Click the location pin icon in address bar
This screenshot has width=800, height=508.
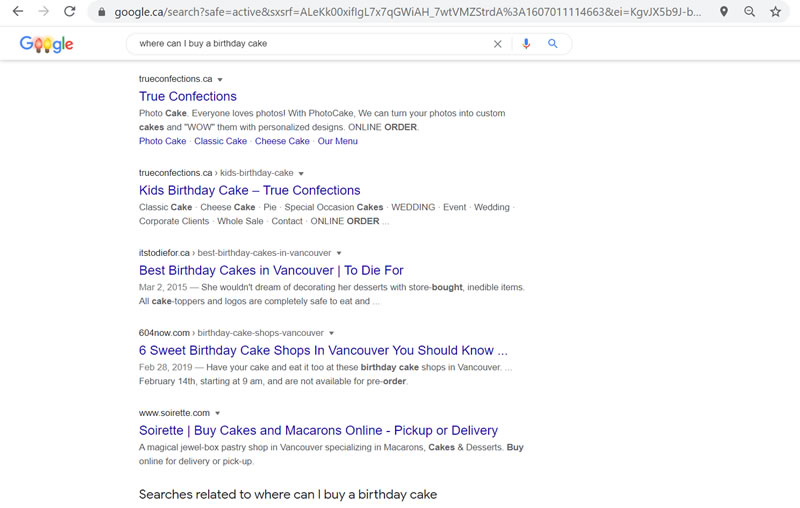(x=723, y=11)
